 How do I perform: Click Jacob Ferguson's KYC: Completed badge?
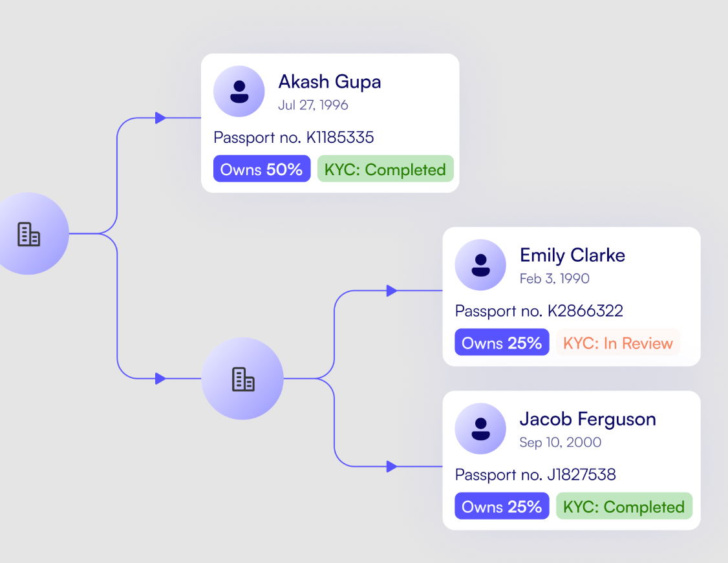(x=624, y=507)
